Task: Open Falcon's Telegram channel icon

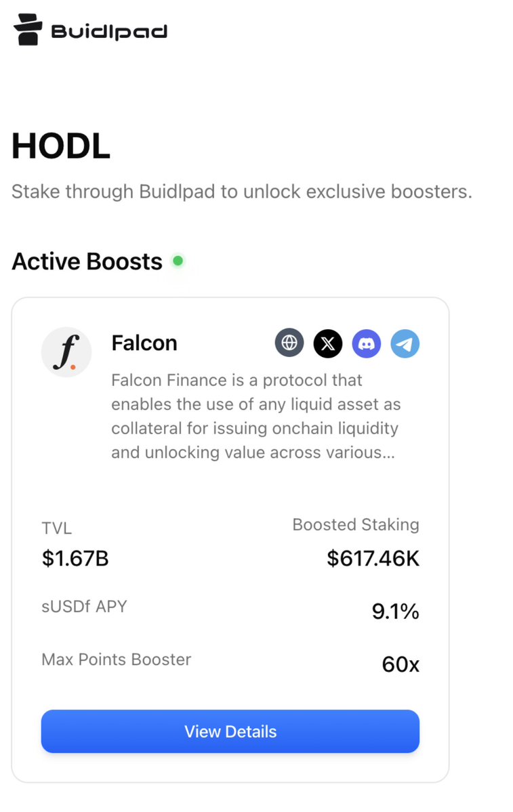Action: tap(405, 343)
